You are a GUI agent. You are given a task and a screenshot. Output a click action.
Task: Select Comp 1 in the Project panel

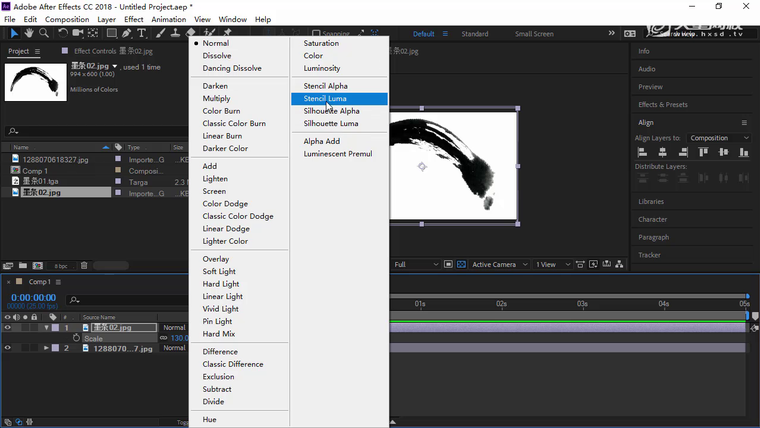[x=35, y=170]
